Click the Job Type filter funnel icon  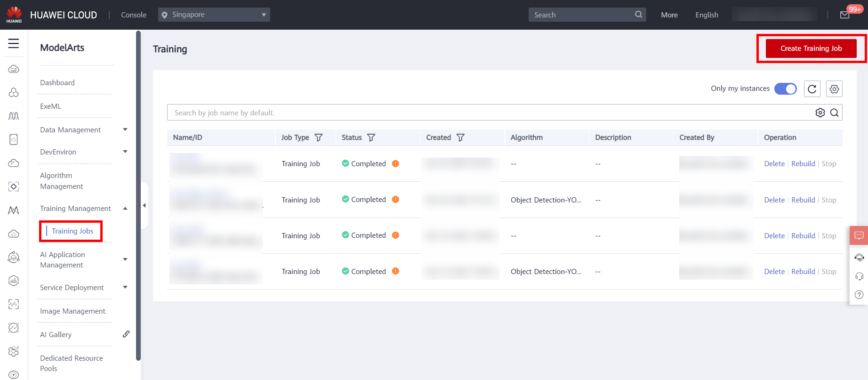(x=319, y=137)
